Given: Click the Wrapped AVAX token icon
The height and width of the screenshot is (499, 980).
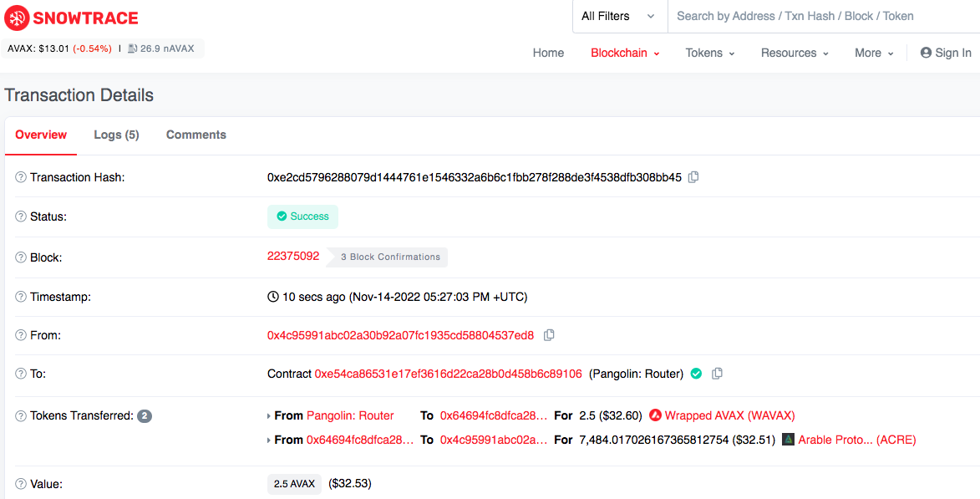Looking at the screenshot, I should [x=656, y=415].
